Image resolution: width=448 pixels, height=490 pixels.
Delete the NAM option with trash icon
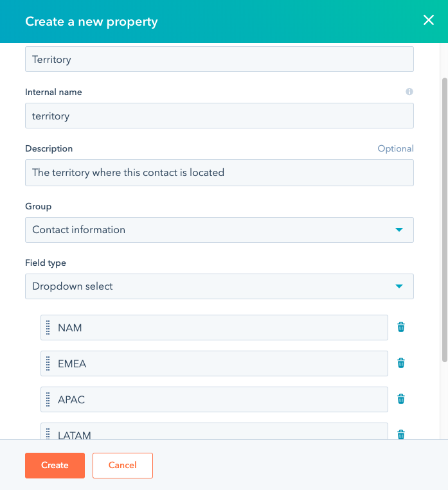pos(401,328)
